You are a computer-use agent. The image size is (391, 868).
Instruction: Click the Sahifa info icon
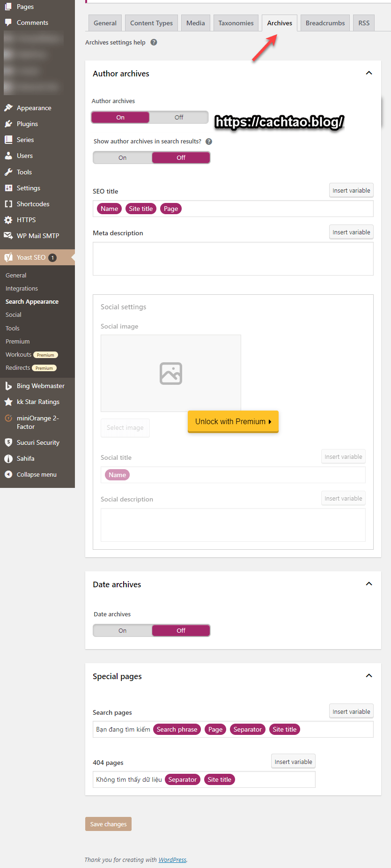[x=8, y=458]
